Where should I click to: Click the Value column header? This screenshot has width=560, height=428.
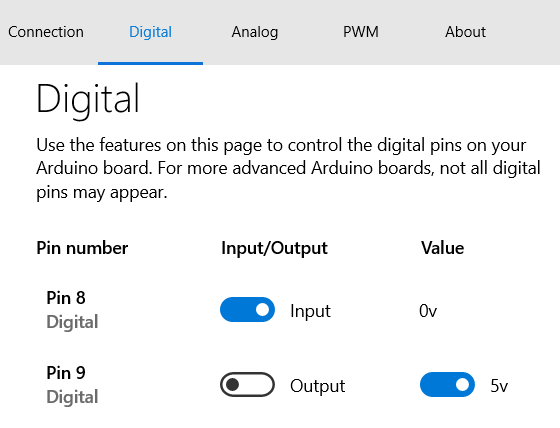442,248
